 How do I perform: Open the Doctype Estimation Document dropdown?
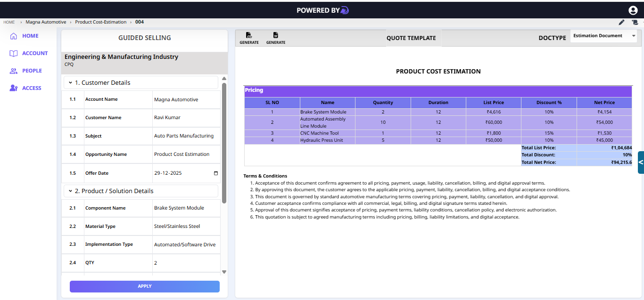pos(603,36)
